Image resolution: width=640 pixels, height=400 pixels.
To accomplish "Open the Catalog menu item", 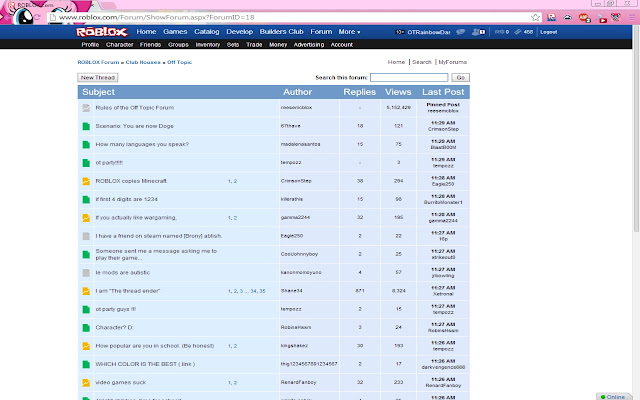I will [x=207, y=31].
